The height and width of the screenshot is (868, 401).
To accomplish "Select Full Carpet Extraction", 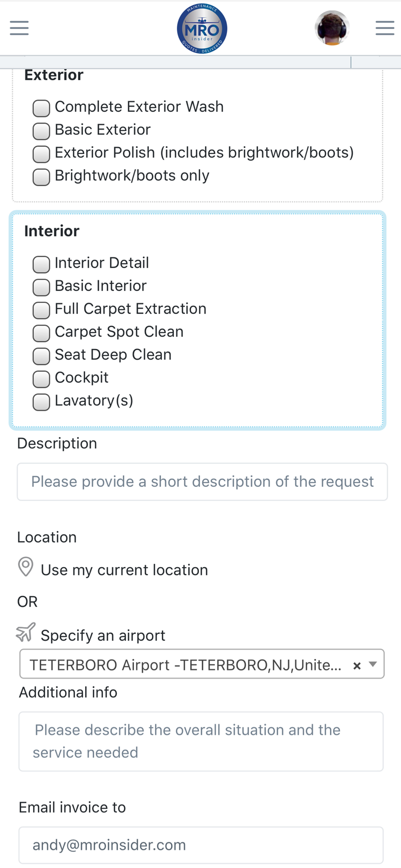I will click(41, 310).
